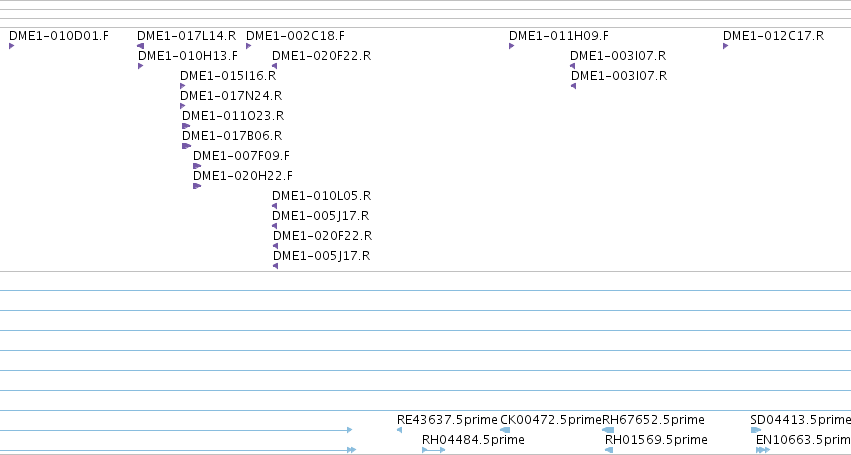
Task: Click the purple arrow glyph under DME1-002C18.F
Action: click(x=249, y=46)
